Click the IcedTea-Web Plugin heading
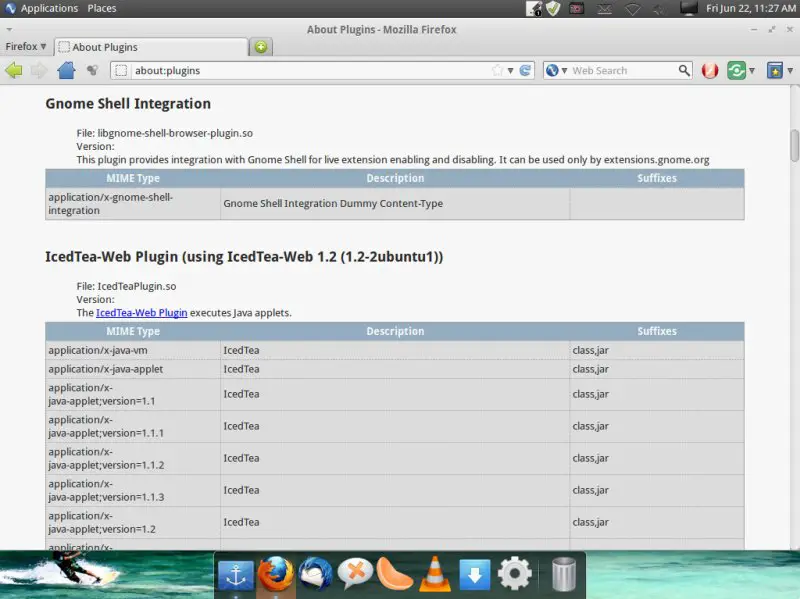 coord(244,257)
